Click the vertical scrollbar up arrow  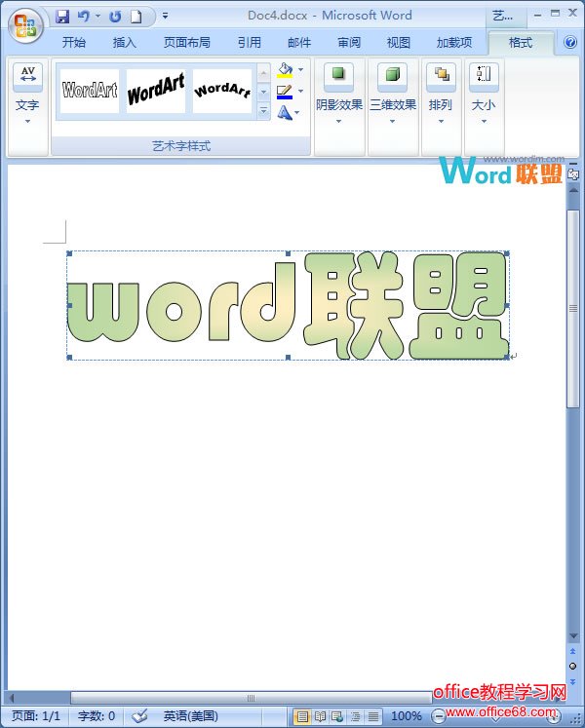573,191
